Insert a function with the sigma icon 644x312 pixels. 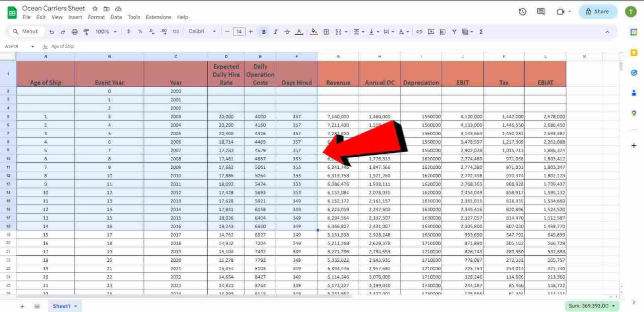pyautogui.click(x=480, y=31)
